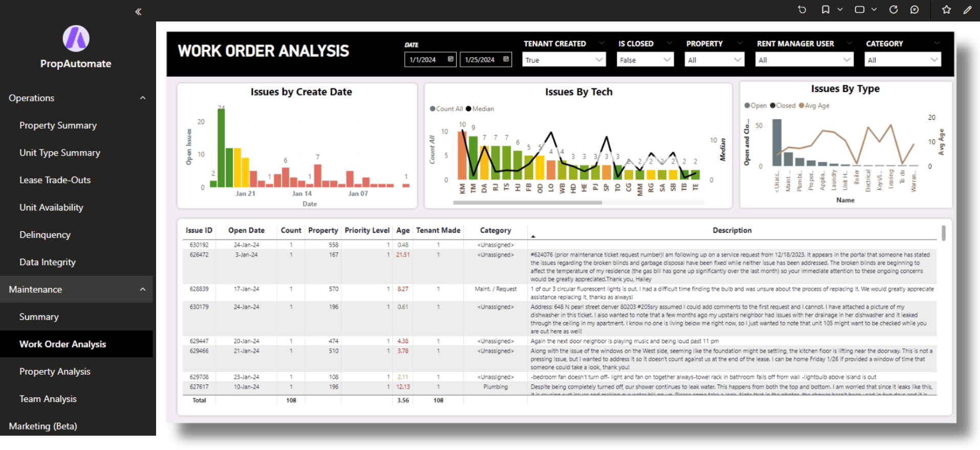980x450 pixels.
Task: Open the view options dropdown arrow
Action: [x=874, y=9]
